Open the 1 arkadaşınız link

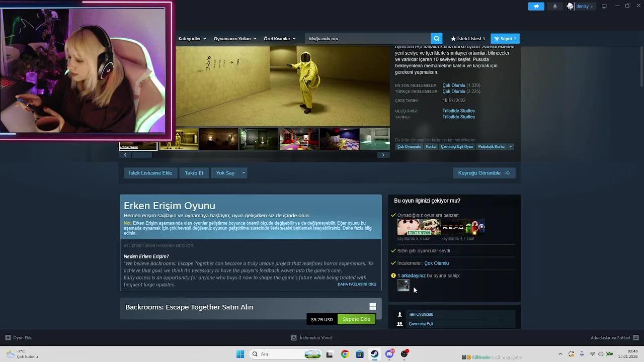(x=411, y=276)
